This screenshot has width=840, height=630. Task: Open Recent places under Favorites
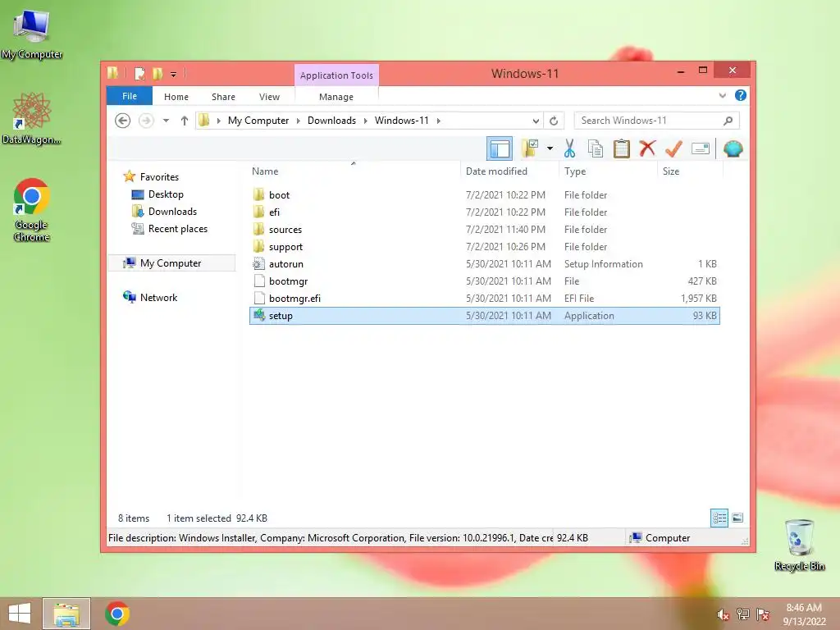pos(177,229)
